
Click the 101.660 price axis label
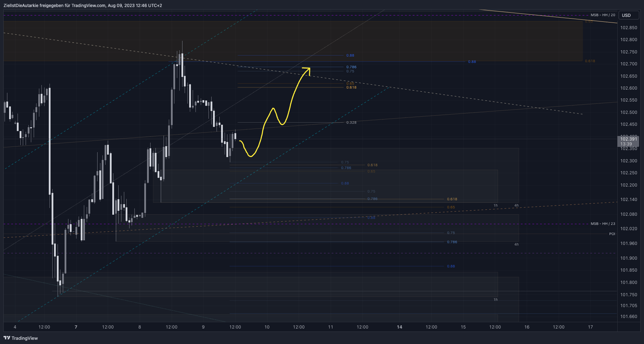(x=629, y=317)
